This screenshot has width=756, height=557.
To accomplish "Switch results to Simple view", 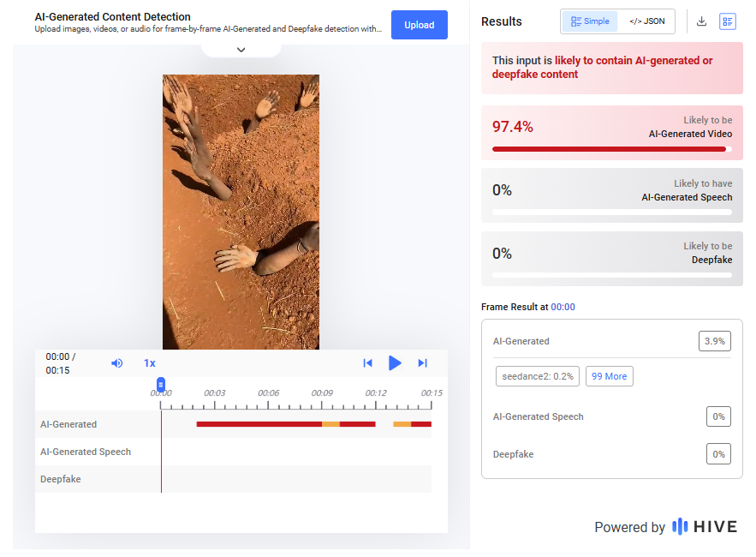I will pyautogui.click(x=590, y=21).
